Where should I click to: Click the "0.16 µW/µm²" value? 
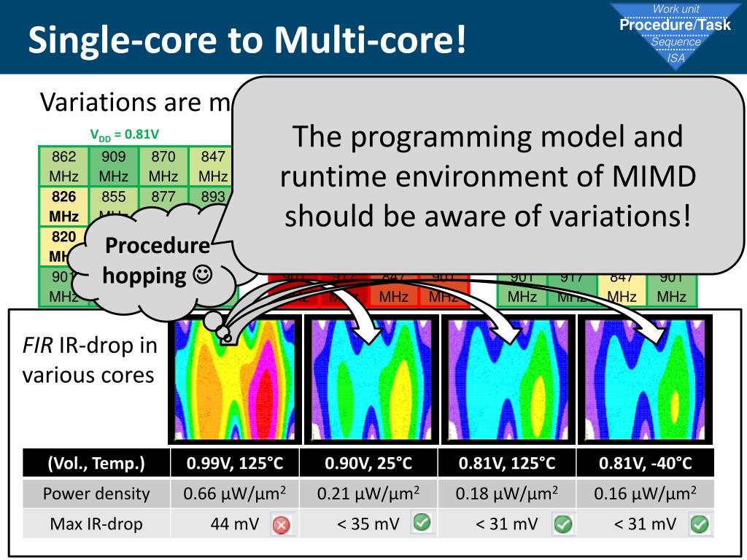pos(645,494)
